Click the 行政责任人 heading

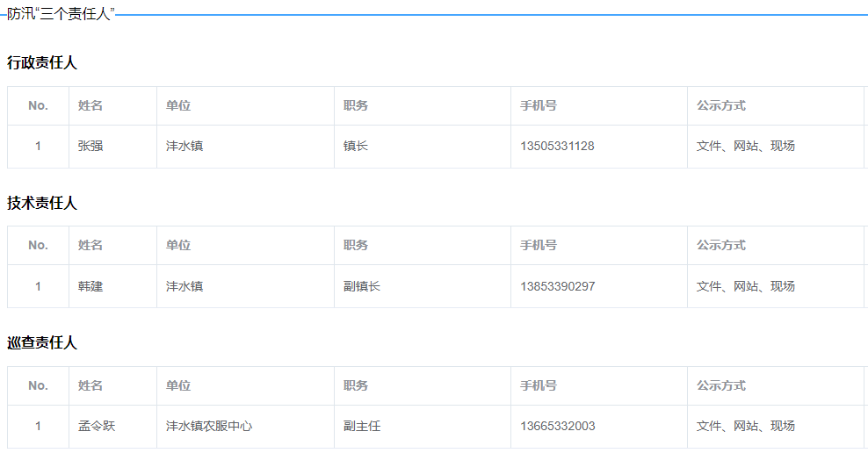pos(42,62)
